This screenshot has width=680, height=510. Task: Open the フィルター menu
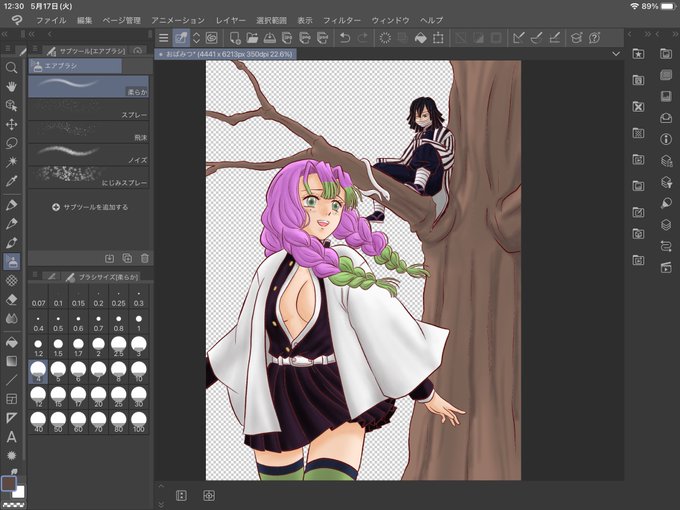342,20
